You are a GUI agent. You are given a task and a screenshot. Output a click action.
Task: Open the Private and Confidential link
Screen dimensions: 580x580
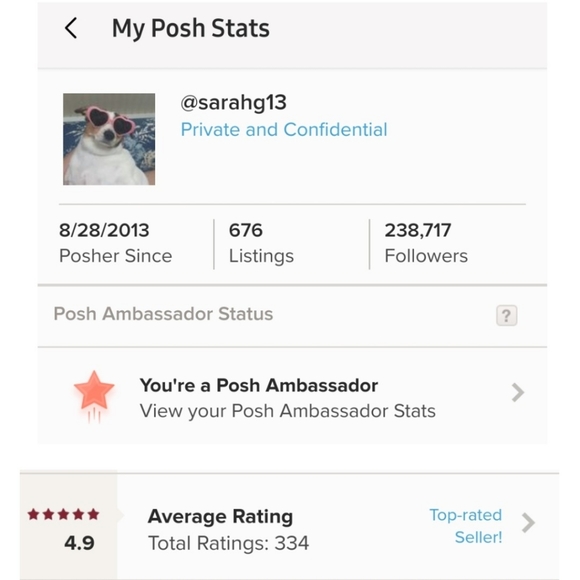pos(284,130)
